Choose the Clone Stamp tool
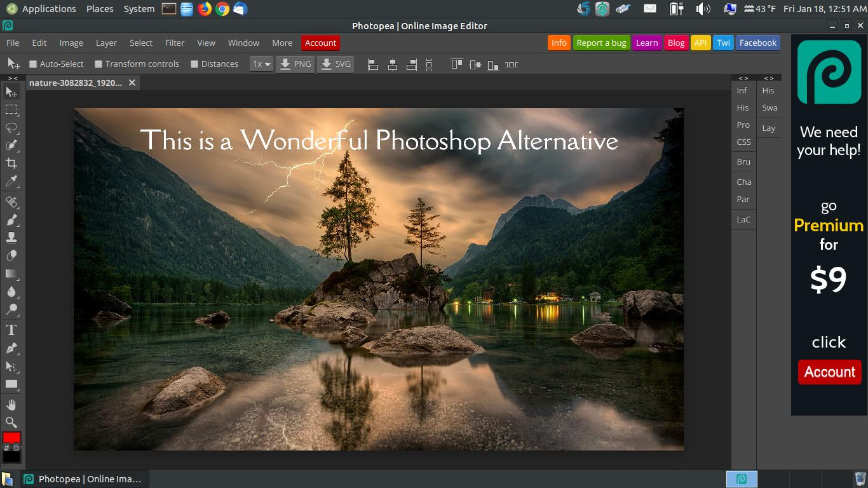868x488 pixels. [x=11, y=237]
